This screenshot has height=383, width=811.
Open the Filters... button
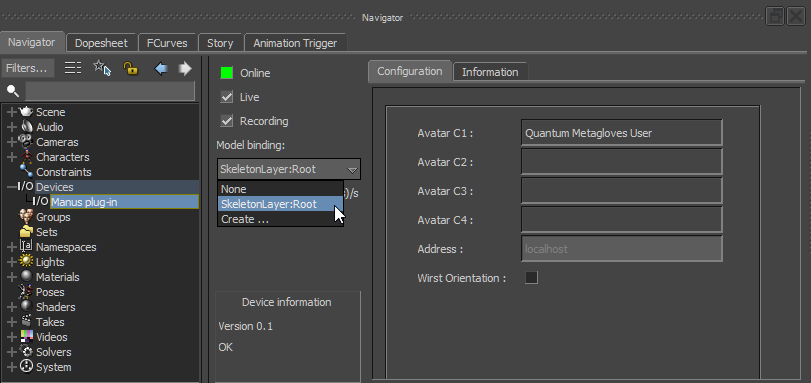(27, 68)
